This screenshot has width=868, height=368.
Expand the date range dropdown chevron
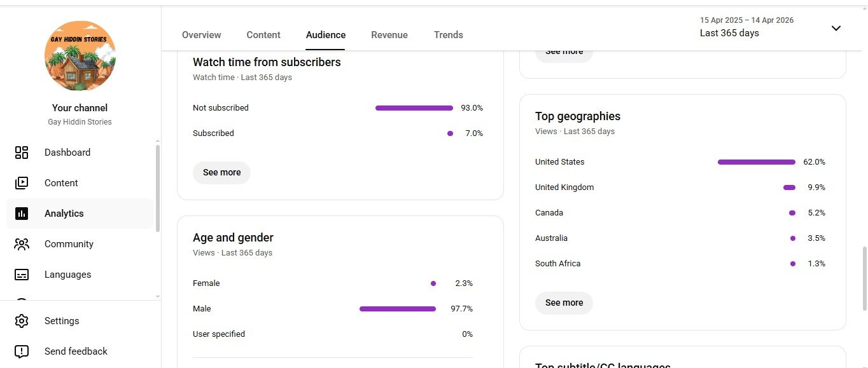coord(836,28)
